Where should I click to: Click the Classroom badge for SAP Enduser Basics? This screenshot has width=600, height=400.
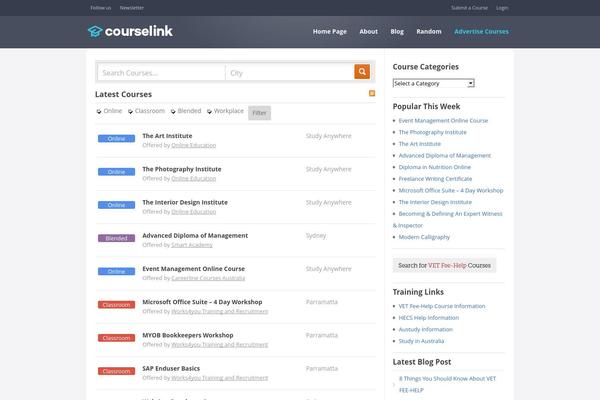point(116,371)
